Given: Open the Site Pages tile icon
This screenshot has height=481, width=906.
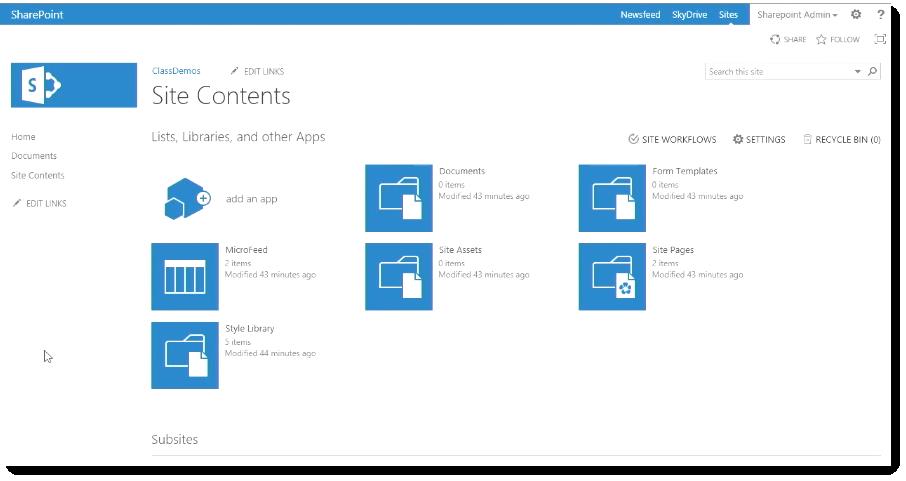Looking at the screenshot, I should tap(612, 276).
